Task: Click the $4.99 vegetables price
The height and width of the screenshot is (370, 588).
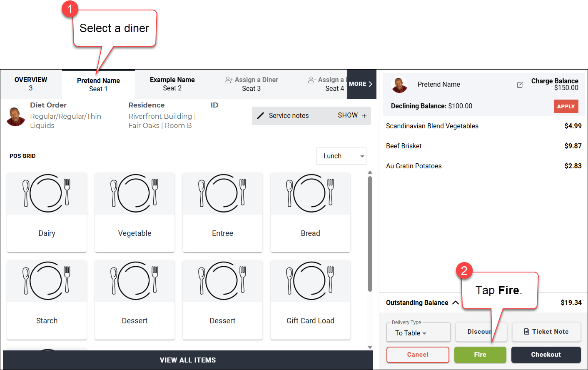Action: 573,126
